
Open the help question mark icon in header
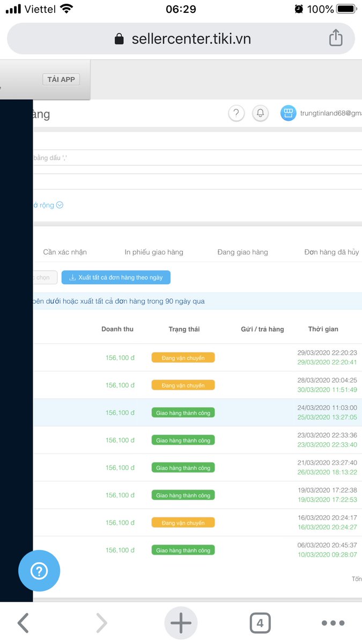pyautogui.click(x=237, y=113)
